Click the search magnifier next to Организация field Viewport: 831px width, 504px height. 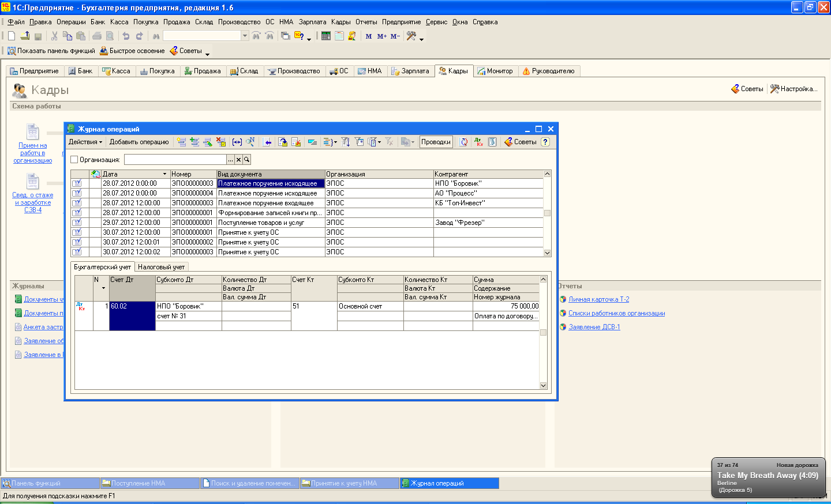pos(246,160)
